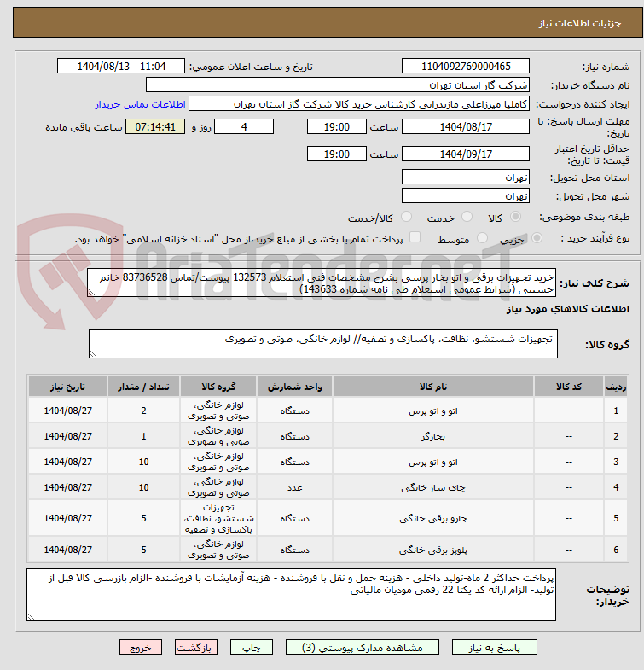
Task: Click اتو و اتو پرس in row 1
Action: click(x=433, y=411)
